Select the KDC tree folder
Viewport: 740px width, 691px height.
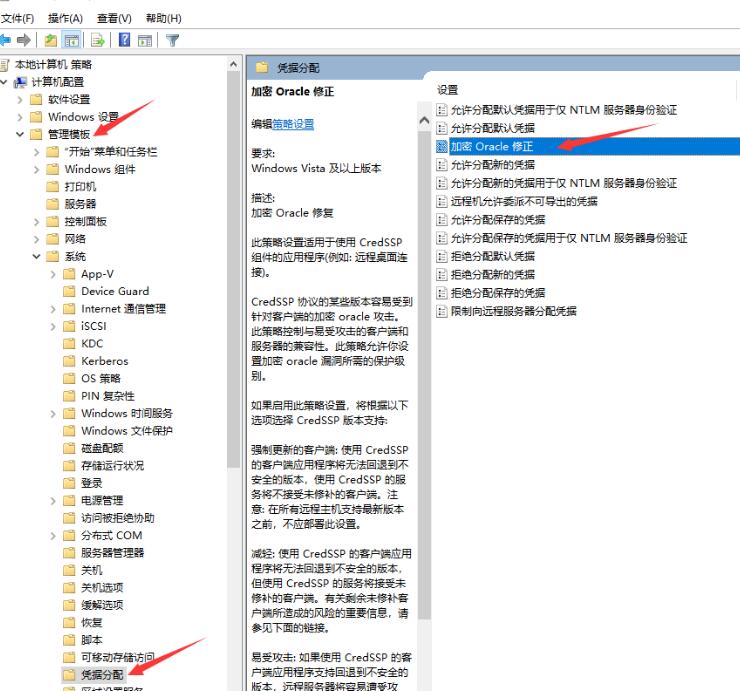click(92, 344)
